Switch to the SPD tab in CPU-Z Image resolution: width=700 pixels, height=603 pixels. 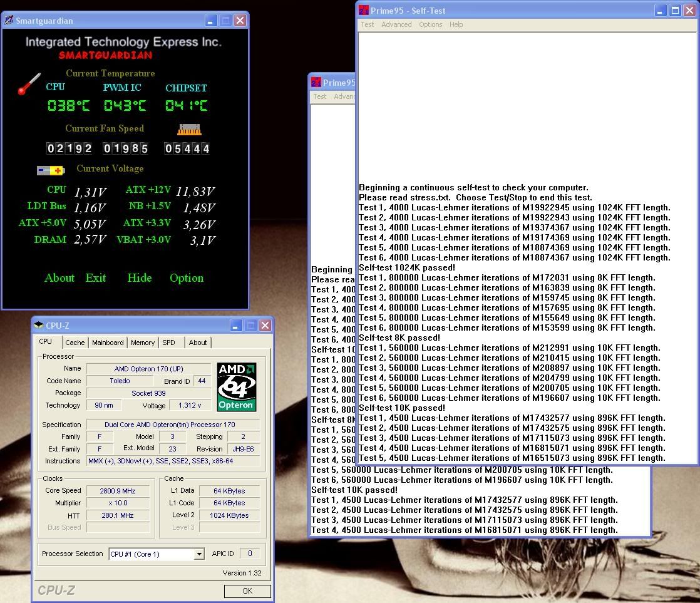tap(169, 343)
